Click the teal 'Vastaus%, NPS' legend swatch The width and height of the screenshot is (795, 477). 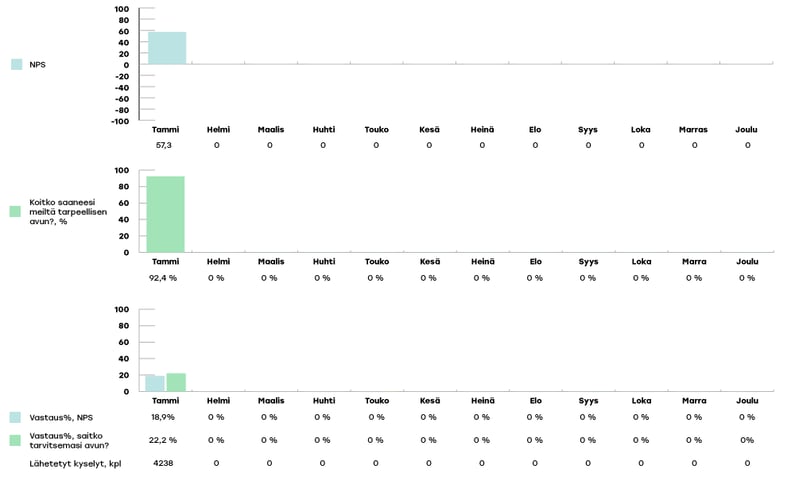pyautogui.click(x=16, y=417)
